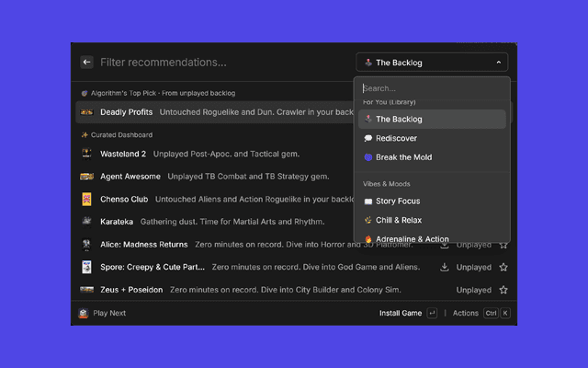
Task: Choose the Chill & Relax mood
Action: [x=432, y=220]
